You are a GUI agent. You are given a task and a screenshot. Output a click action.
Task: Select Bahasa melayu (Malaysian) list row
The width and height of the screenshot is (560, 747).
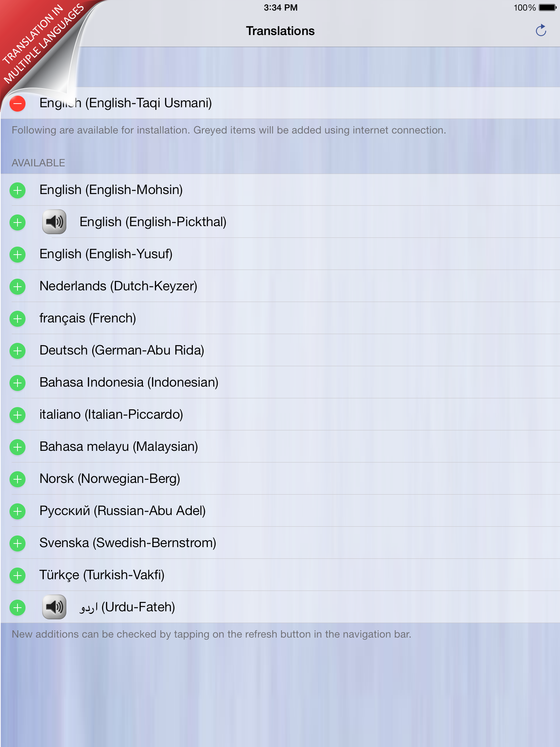(280, 446)
